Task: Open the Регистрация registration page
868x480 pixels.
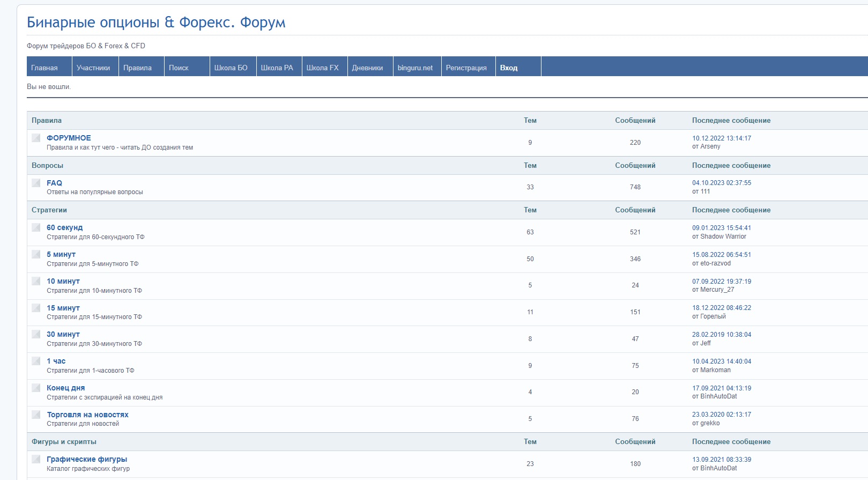Action: 468,67
